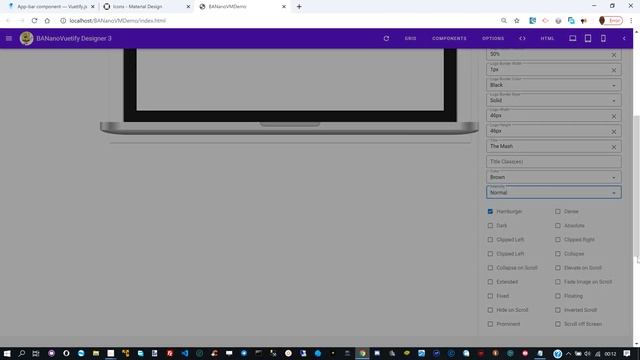Switch preview to phone device icon
This screenshot has width=640, height=360.
[x=603, y=38]
